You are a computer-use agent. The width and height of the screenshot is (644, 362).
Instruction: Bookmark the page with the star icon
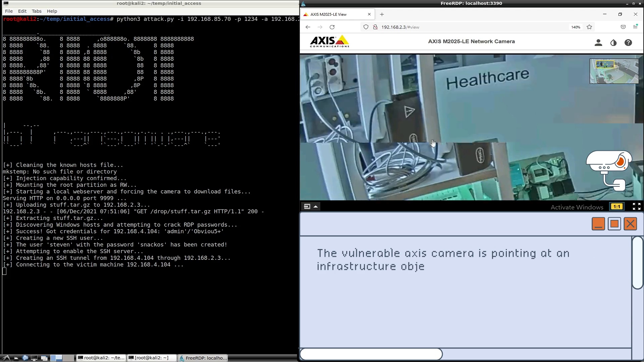(x=589, y=27)
